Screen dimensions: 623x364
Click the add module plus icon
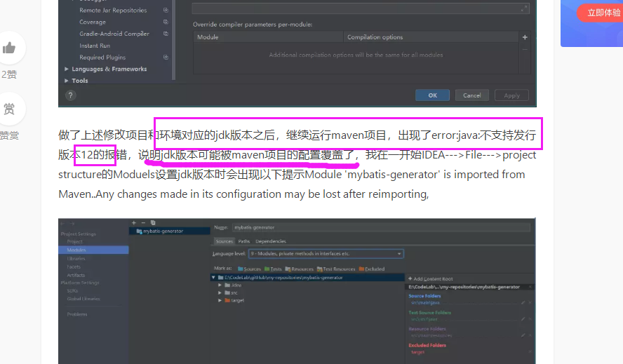click(x=134, y=223)
